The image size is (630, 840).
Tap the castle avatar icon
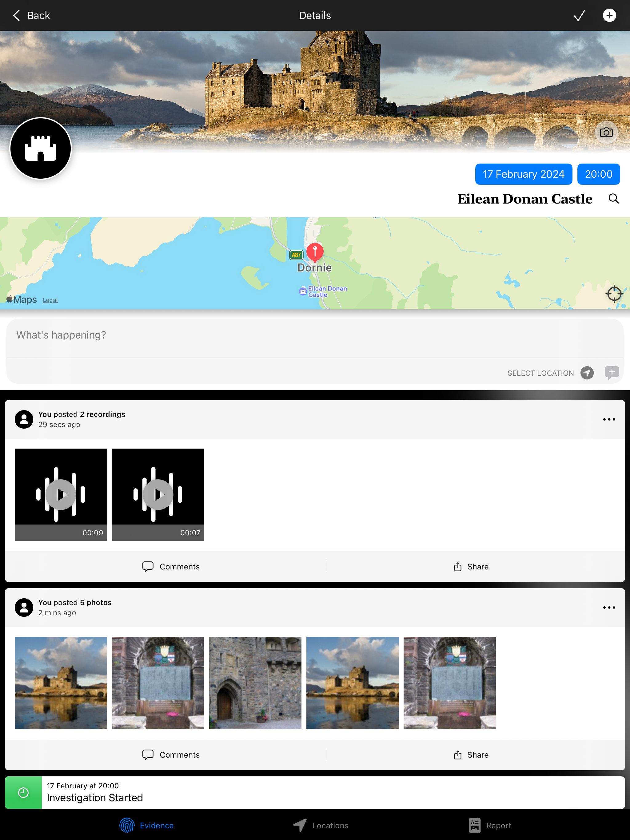(x=41, y=148)
